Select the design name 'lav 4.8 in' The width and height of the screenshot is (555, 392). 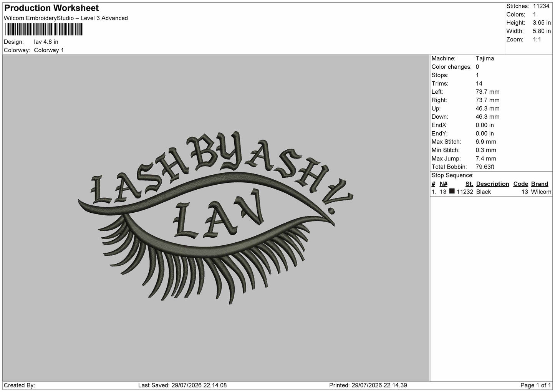tap(46, 42)
